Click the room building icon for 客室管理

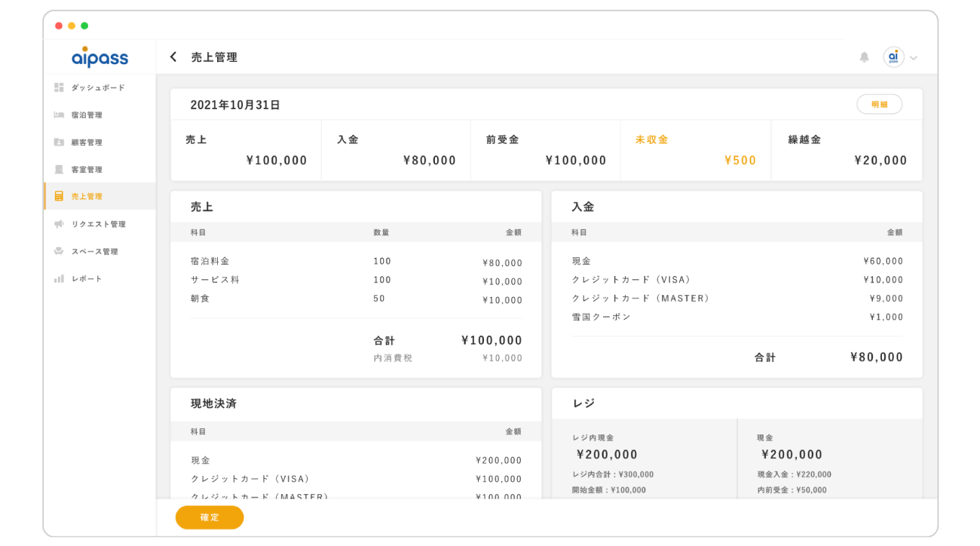click(59, 170)
